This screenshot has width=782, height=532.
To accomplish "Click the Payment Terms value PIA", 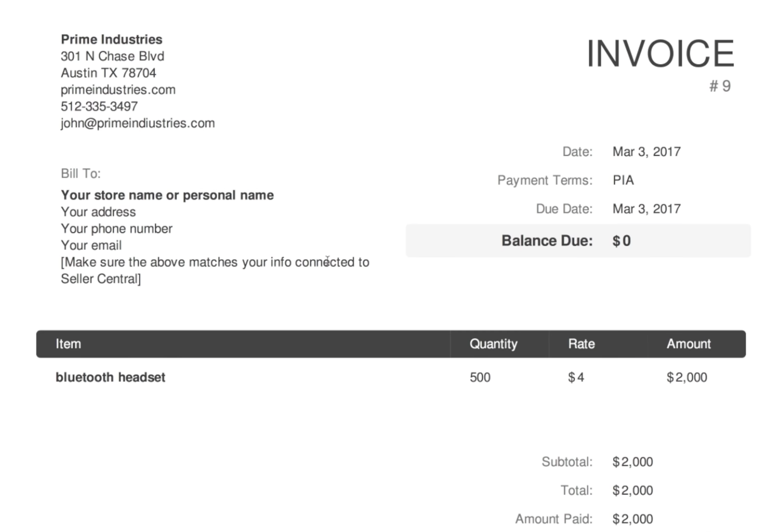I will pos(623,180).
